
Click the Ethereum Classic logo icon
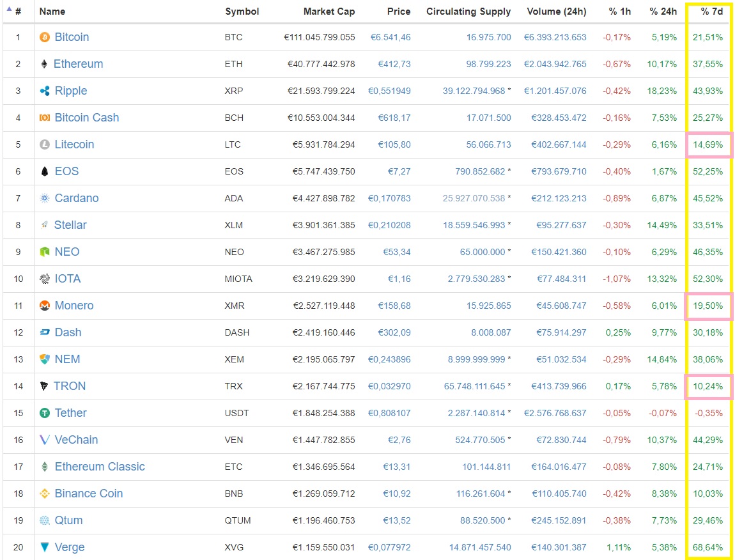[45, 467]
